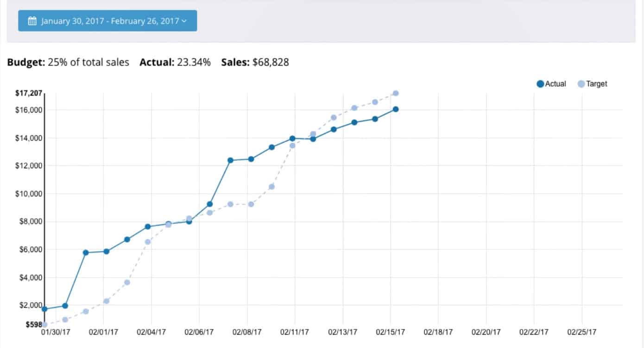The width and height of the screenshot is (644, 348).
Task: Click the $12,000 y-axis label
Action: pyautogui.click(x=29, y=166)
